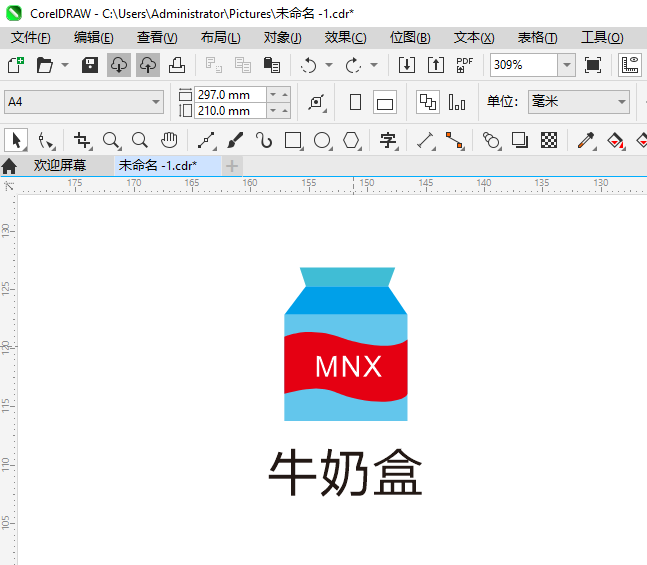Image resolution: width=647 pixels, height=565 pixels.
Task: Print the document using the printer icon
Action: point(177,65)
